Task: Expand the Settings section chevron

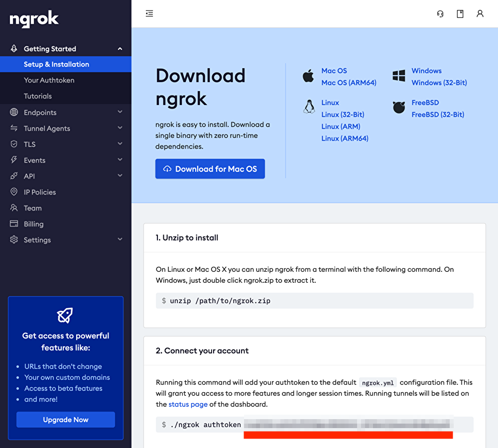Action: 120,239
